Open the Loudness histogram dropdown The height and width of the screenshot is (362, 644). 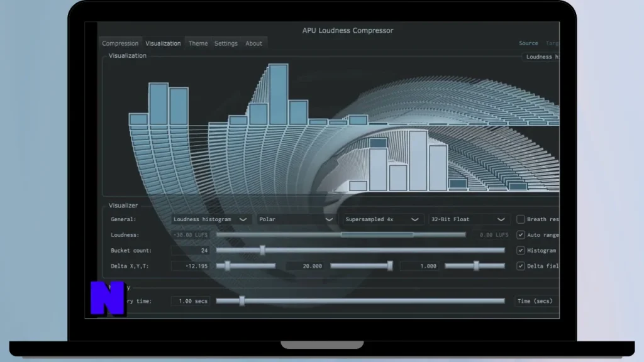[x=210, y=219]
